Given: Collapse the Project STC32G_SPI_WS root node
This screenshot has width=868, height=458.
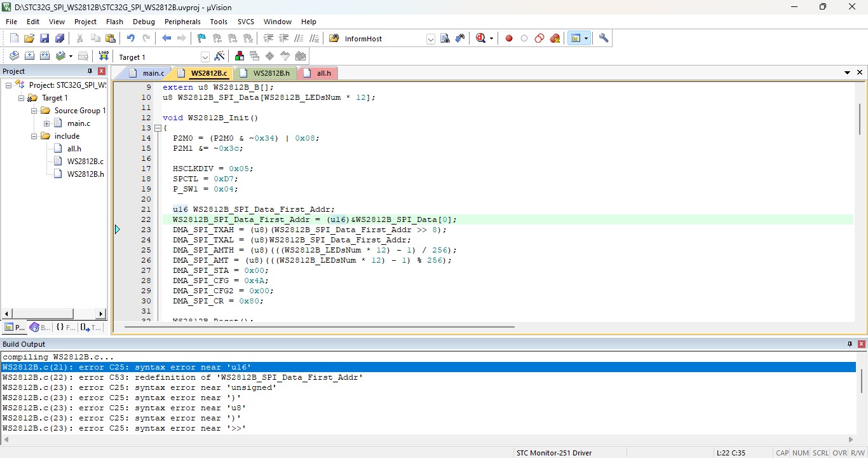Looking at the screenshot, I should pyautogui.click(x=9, y=85).
